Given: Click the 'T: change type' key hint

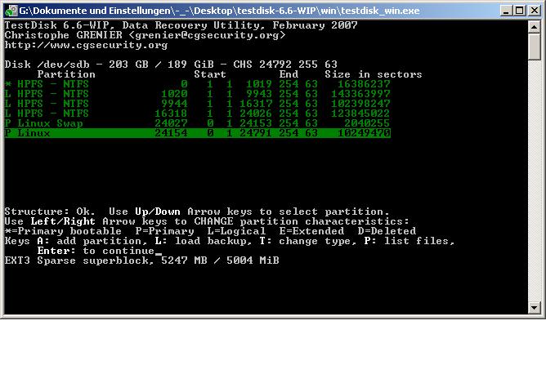Looking at the screenshot, I should point(308,241).
